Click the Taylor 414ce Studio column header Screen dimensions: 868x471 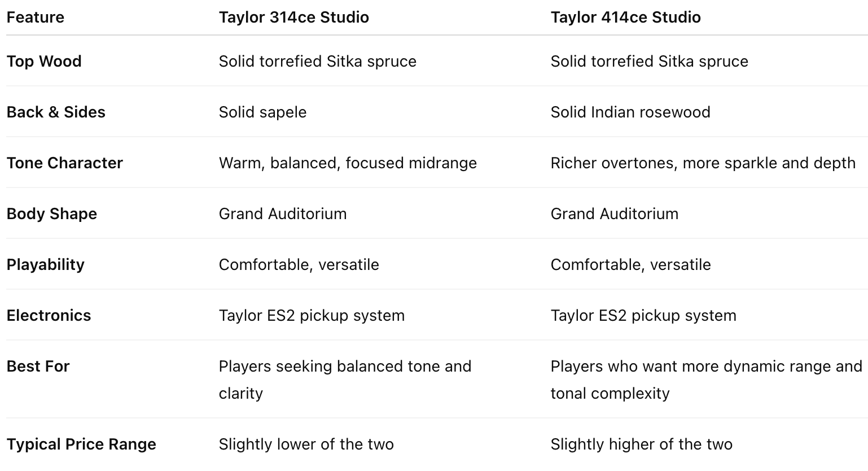[625, 18]
